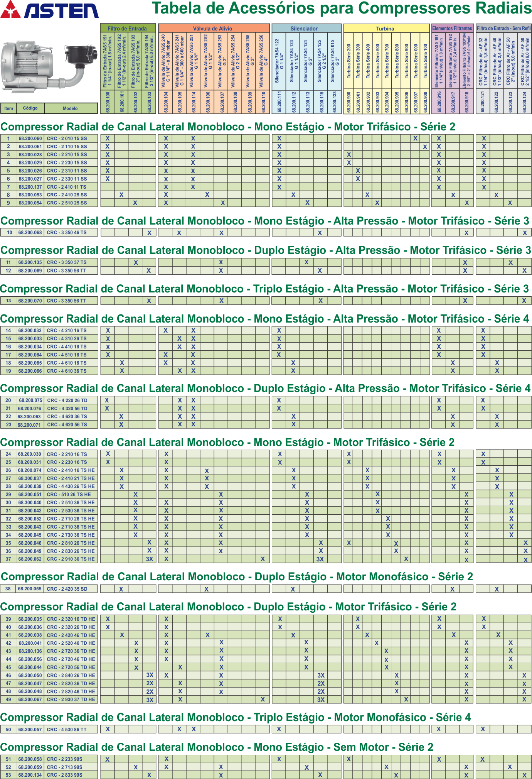Screen dimensions: 532x779
Task: Click the 'Filtro de Entrada' green group header
Action: pyautogui.click(x=128, y=28)
